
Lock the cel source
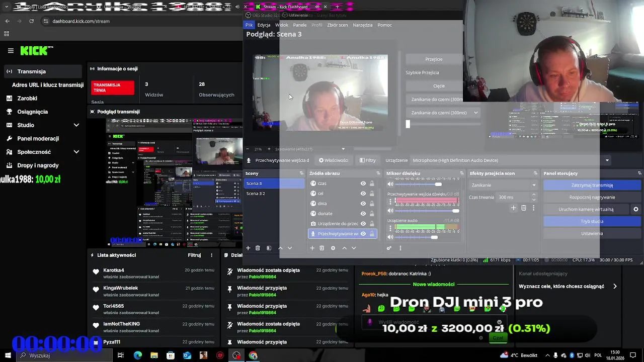click(x=372, y=194)
